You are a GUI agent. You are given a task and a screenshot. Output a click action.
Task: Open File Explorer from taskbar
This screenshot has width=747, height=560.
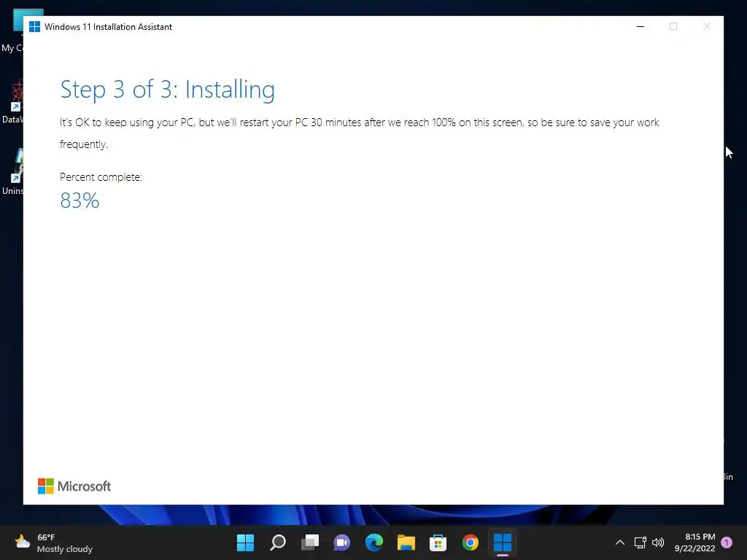tap(406, 542)
